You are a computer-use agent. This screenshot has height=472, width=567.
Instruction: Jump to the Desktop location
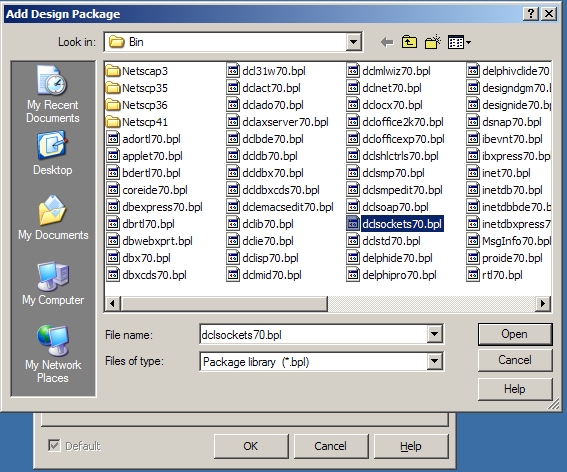point(53,153)
